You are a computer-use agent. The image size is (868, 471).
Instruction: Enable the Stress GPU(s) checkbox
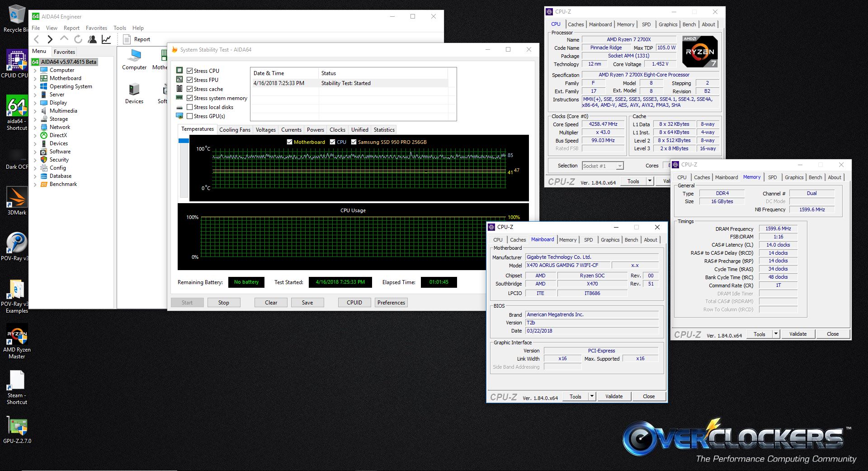(x=190, y=116)
